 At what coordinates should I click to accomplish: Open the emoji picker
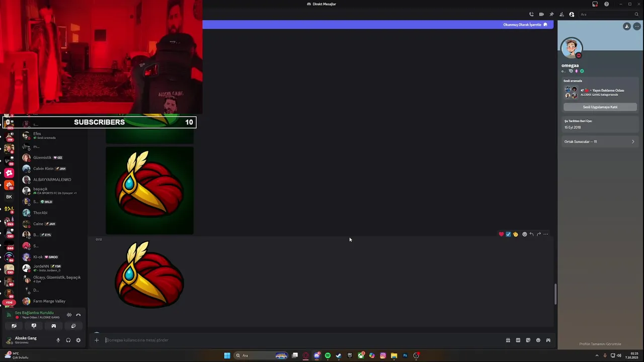(538, 340)
